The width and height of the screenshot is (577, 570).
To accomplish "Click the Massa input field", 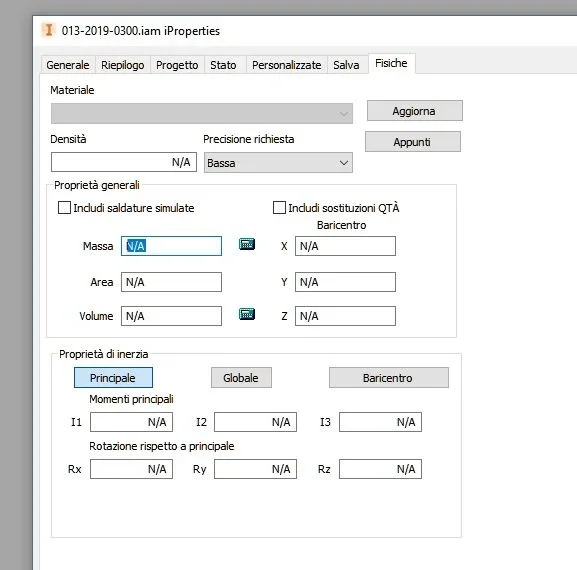I will (x=171, y=246).
